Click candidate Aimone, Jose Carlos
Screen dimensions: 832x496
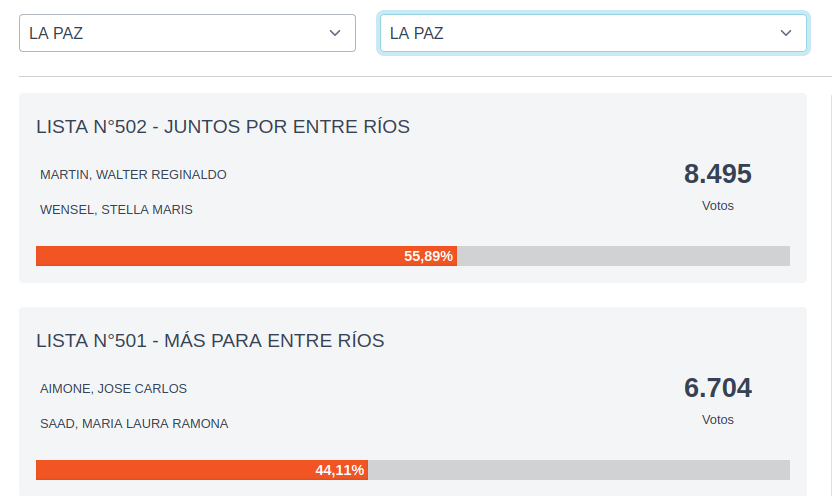click(113, 389)
